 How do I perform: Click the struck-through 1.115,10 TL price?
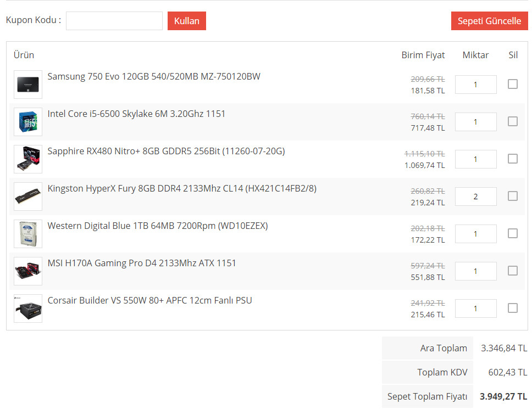point(425,154)
